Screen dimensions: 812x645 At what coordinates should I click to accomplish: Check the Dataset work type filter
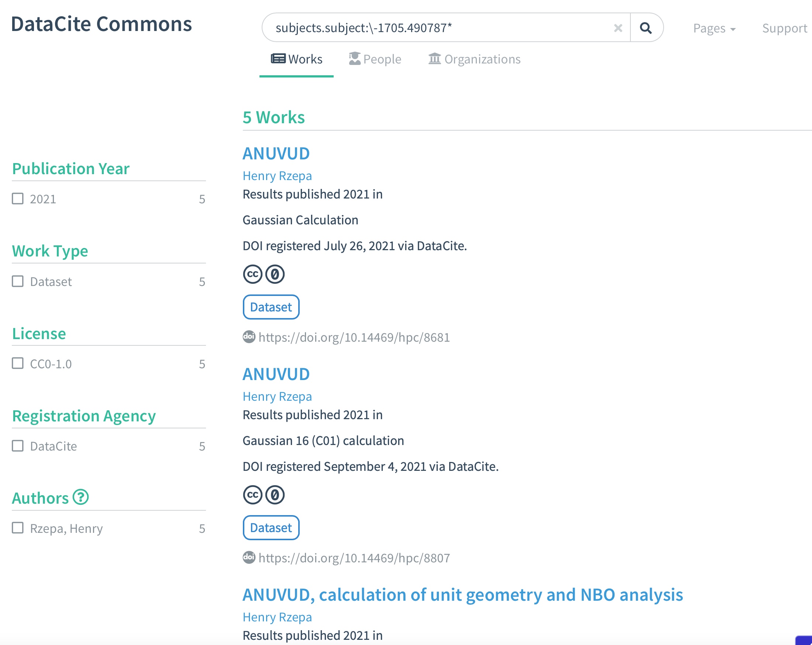(18, 281)
